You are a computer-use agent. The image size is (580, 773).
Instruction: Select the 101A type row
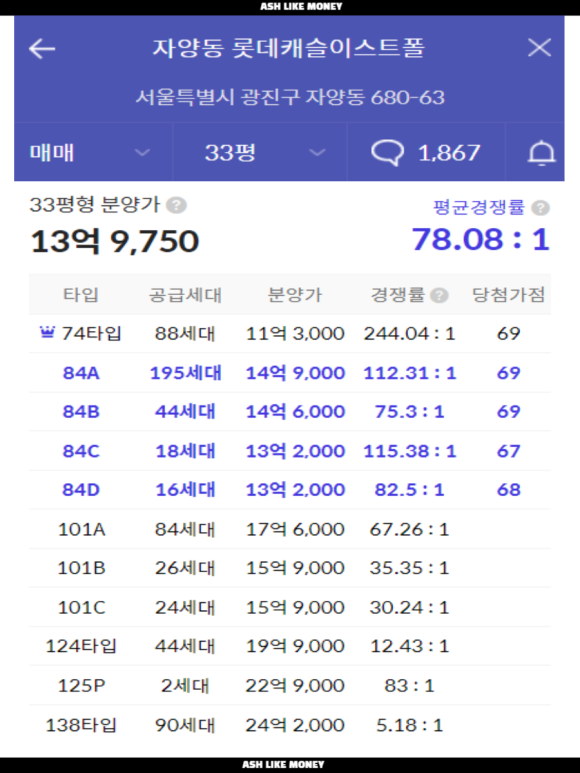click(x=290, y=529)
